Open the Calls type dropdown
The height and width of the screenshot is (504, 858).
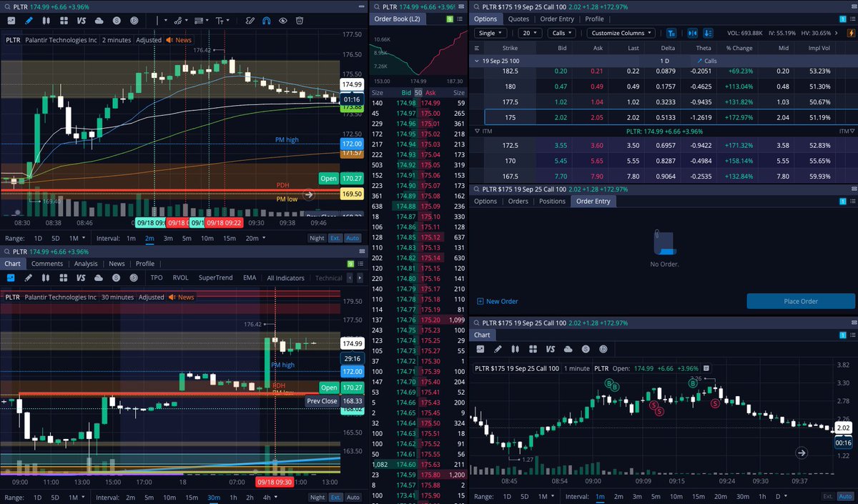562,33
